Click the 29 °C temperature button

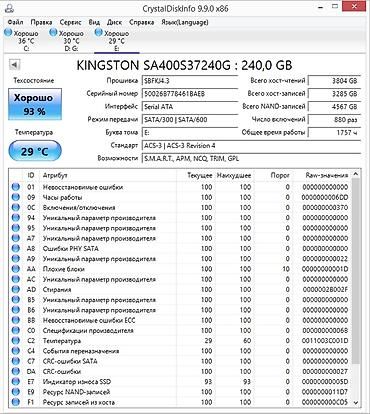point(35,151)
